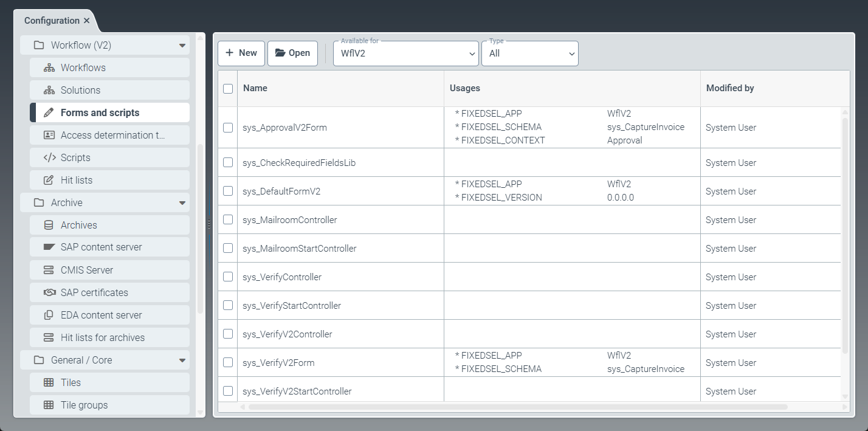Image resolution: width=868 pixels, height=431 pixels.
Task: Select the Workflows sidebar icon
Action: [49, 67]
